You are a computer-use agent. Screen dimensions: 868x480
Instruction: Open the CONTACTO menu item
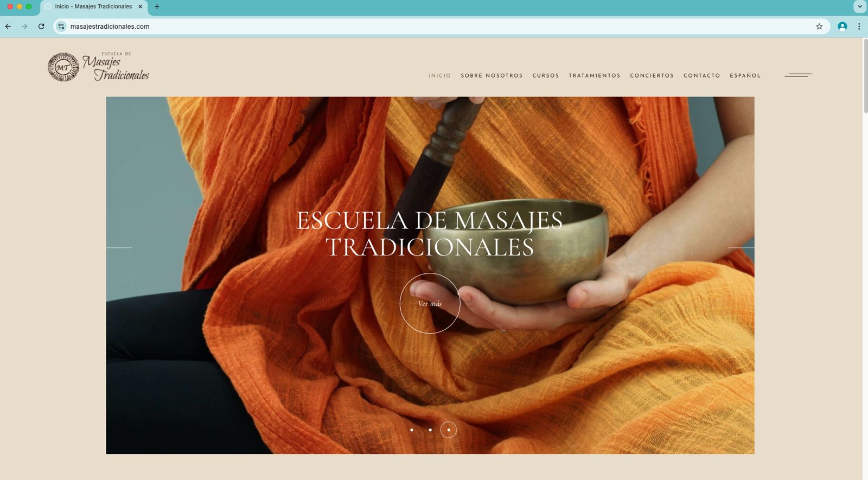[x=701, y=76]
